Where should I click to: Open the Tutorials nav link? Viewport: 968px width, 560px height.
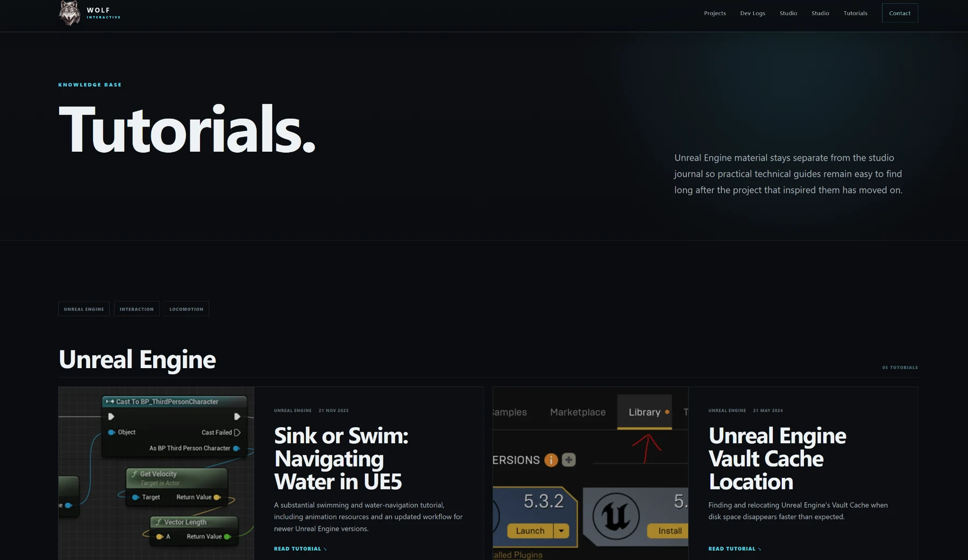(855, 13)
